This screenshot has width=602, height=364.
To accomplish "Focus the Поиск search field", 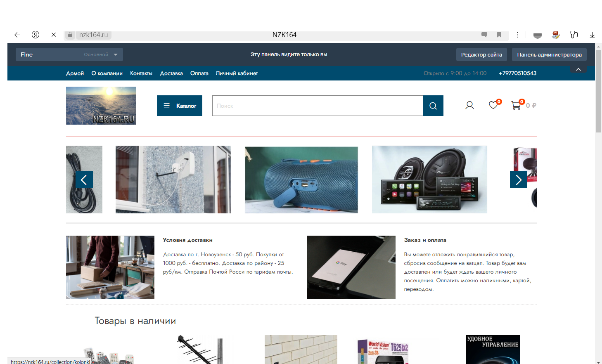I will pyautogui.click(x=318, y=106).
